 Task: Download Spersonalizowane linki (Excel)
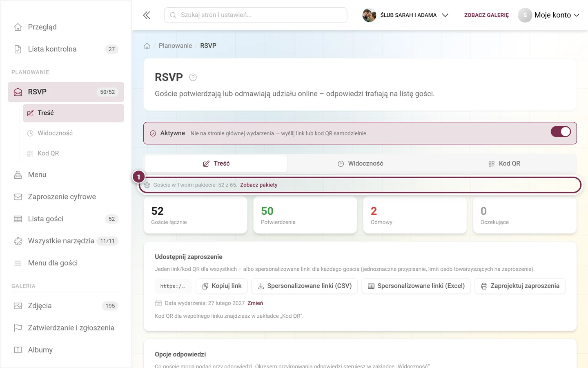coord(416,286)
